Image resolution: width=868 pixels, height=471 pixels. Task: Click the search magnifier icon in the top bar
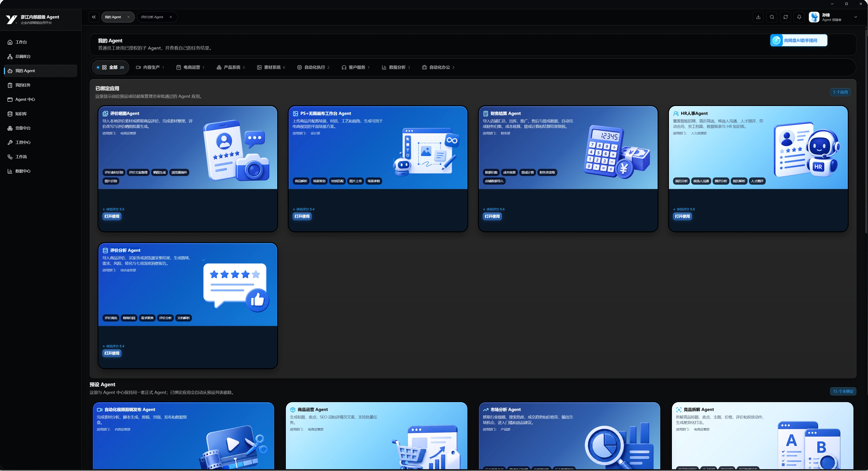pyautogui.click(x=772, y=17)
